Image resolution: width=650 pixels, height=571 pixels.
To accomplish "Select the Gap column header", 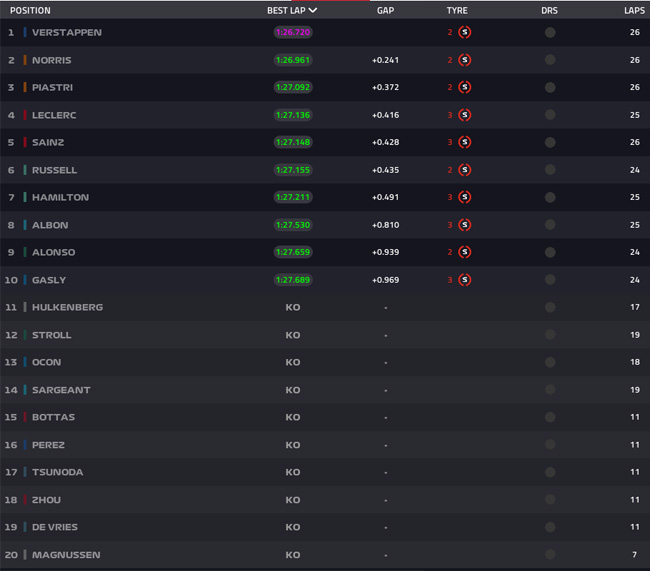I will [x=386, y=10].
